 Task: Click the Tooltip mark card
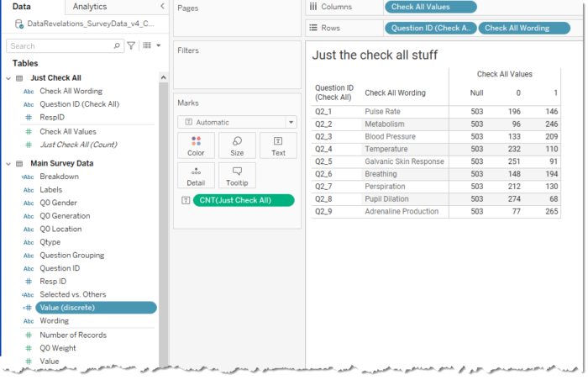(237, 176)
